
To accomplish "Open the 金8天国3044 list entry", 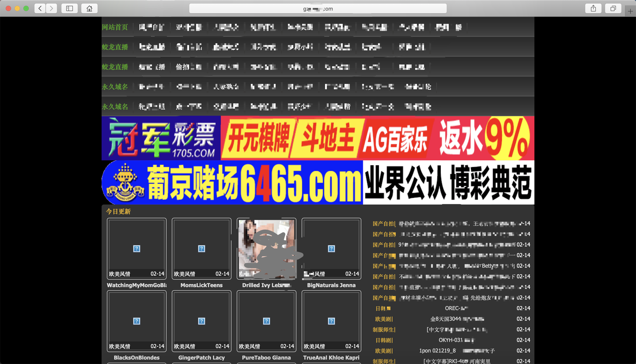I will pyautogui.click(x=457, y=319).
